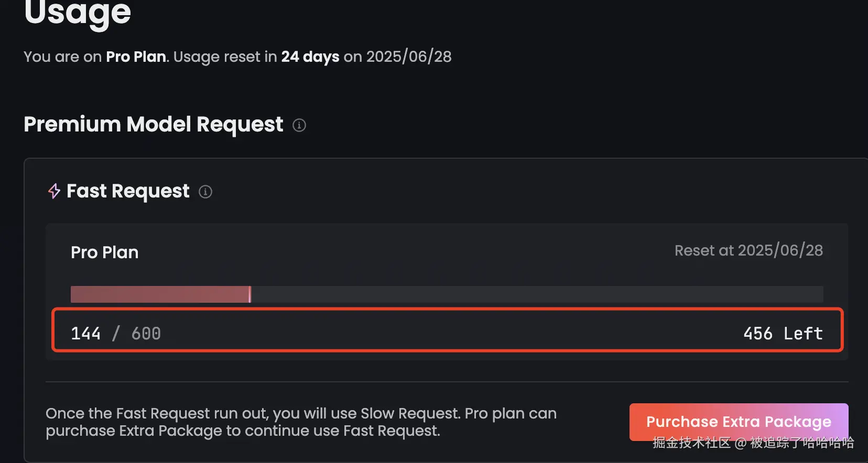The image size is (868, 463).
Task: Select the used count "144"
Action: [85, 334]
